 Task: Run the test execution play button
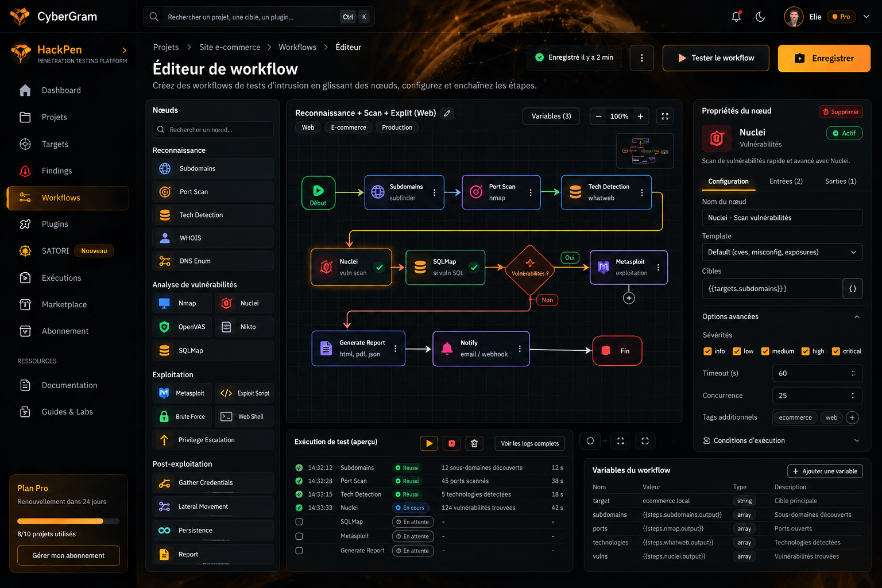point(429,443)
